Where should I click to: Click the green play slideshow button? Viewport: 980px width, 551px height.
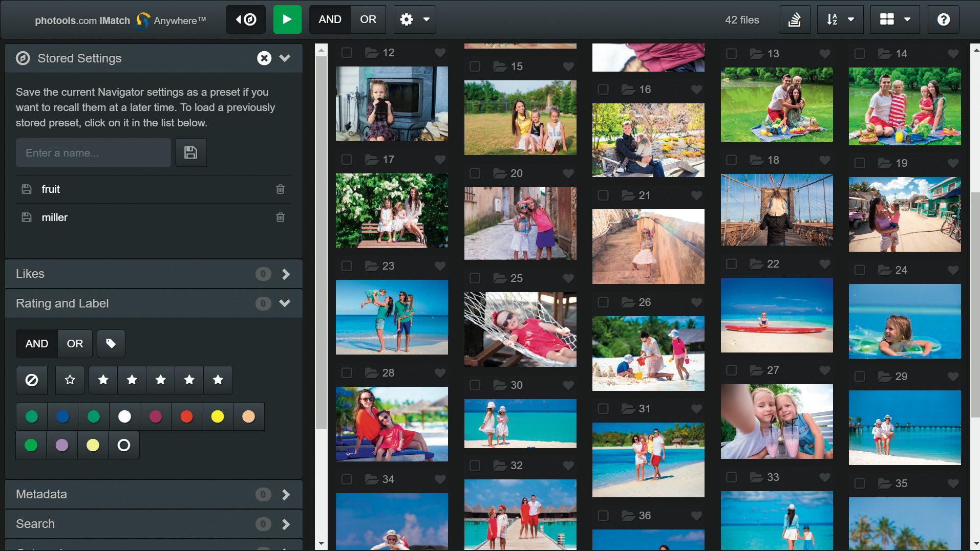coord(287,19)
